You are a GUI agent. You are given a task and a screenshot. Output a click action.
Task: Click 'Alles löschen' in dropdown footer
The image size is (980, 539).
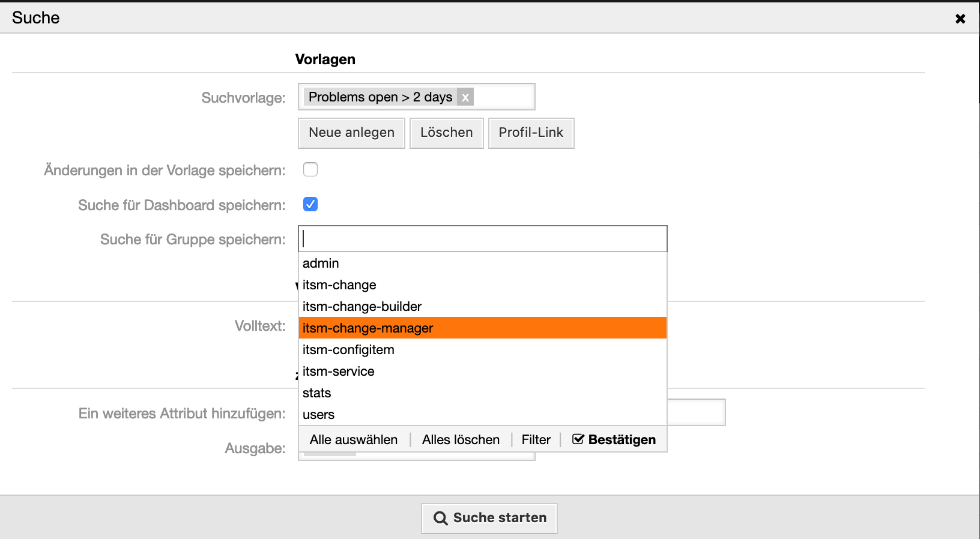point(461,440)
